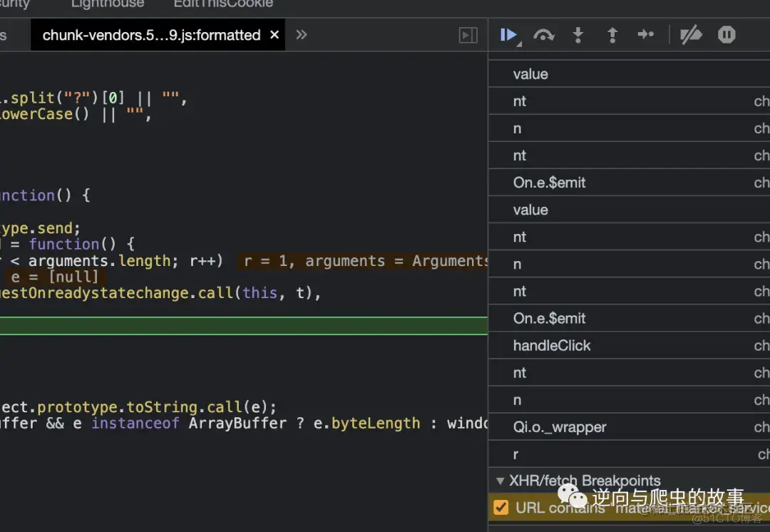770x532 pixels.
Task: Deactivate breakpoints icon
Action: click(691, 35)
